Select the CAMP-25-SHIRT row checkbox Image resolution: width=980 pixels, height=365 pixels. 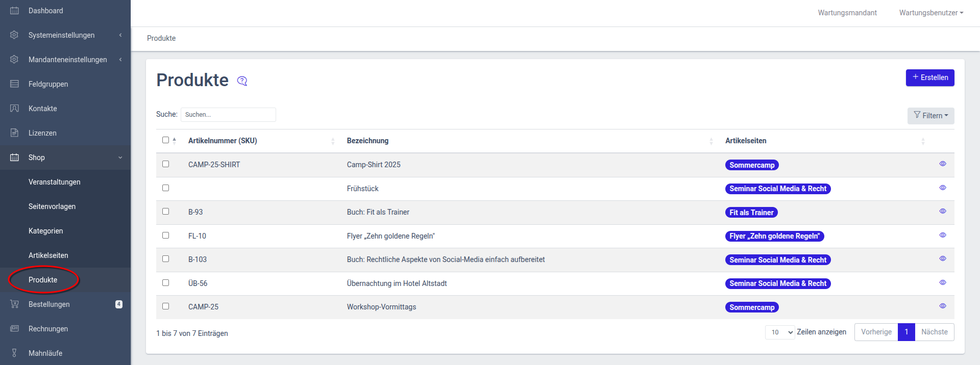[165, 164]
